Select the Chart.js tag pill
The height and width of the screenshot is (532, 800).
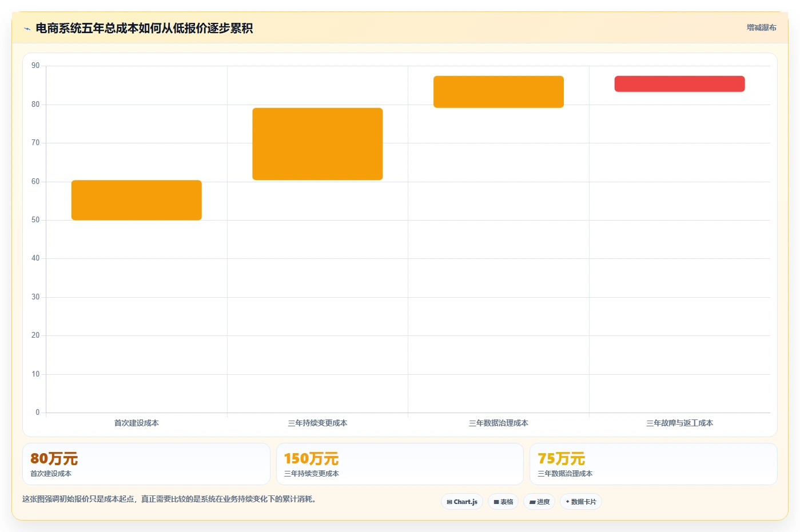[x=462, y=502]
